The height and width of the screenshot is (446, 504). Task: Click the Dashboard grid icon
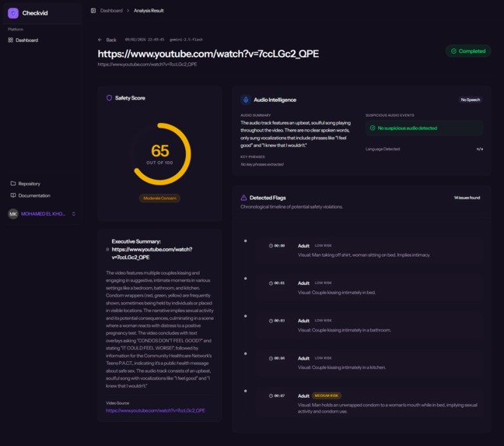11,40
